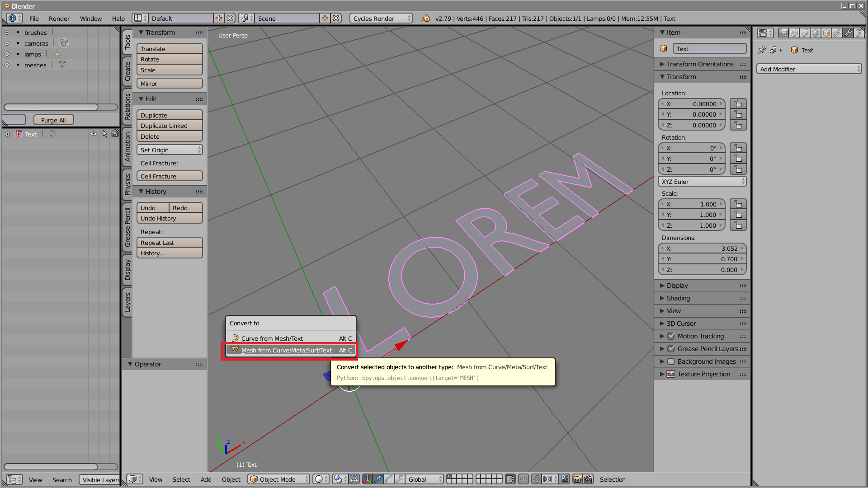Click the Duplicate Linked button
Image resolution: width=868 pixels, height=488 pixels.
(170, 126)
